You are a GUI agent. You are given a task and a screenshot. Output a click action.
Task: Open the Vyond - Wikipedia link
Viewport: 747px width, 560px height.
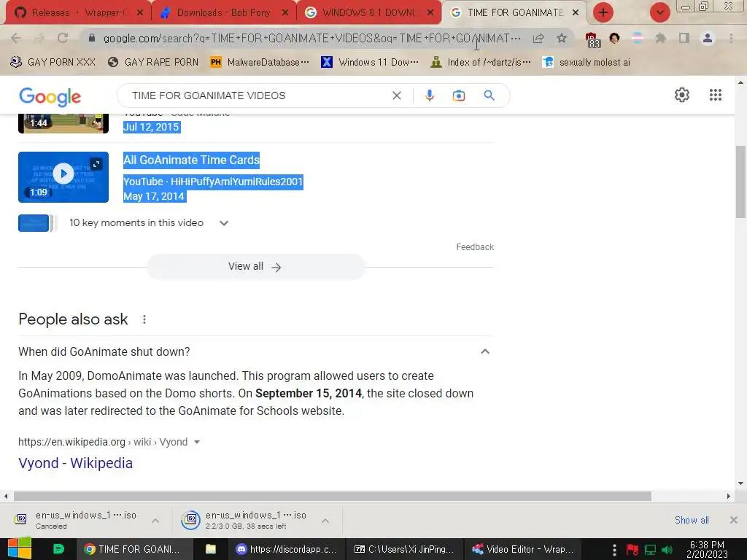(x=75, y=463)
